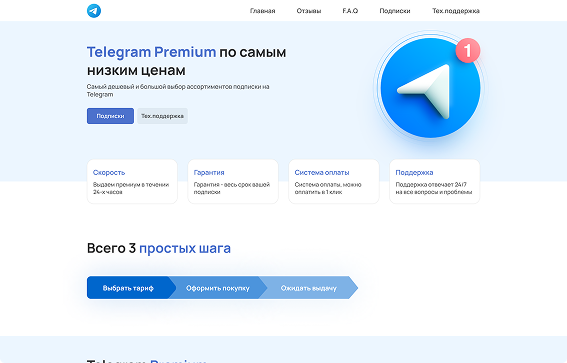567x363 pixels.
Task: Open Тех.поддержка in the top navigation
Action: click(456, 11)
